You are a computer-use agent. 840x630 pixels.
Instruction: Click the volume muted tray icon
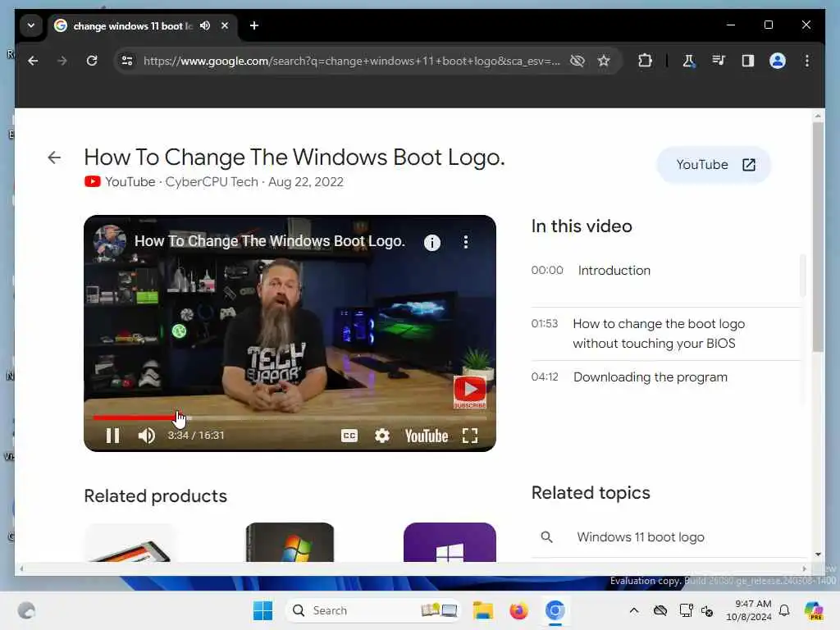[x=707, y=610]
